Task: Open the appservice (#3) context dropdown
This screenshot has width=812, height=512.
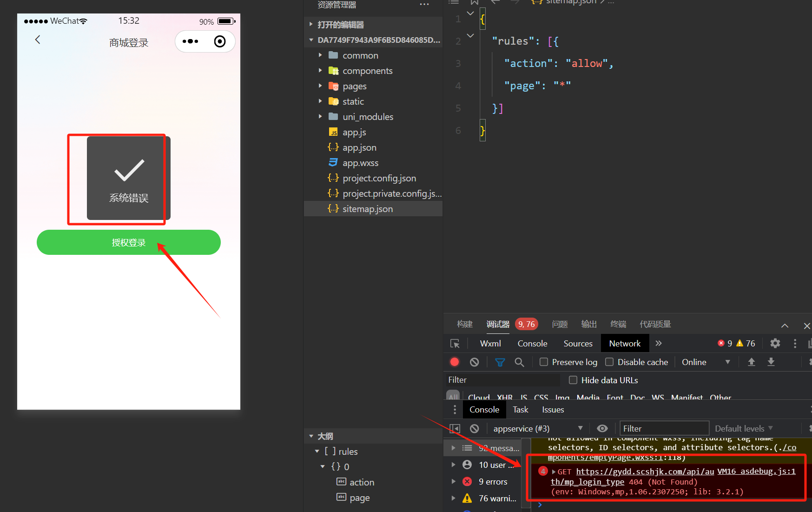Action: (538, 429)
